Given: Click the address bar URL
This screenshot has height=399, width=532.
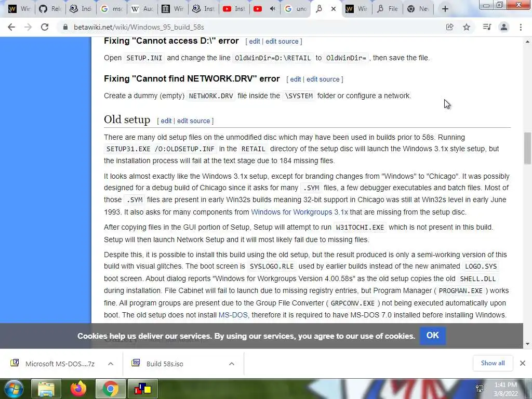Looking at the screenshot, I should click(139, 27).
